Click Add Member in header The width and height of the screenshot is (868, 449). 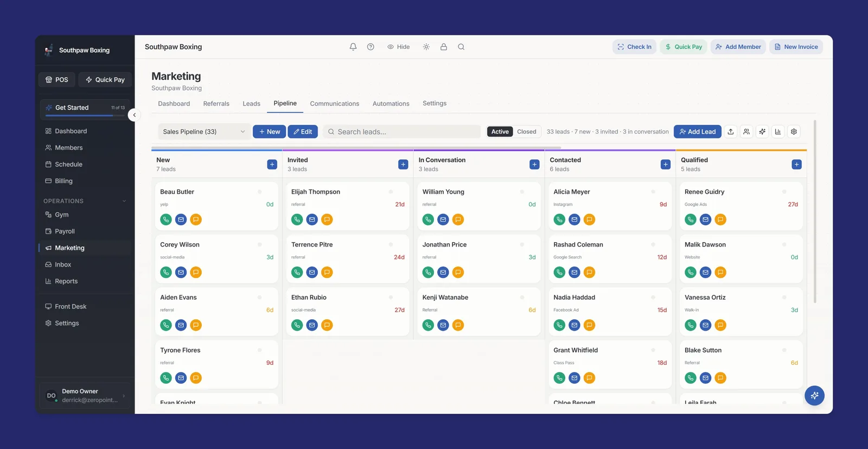tap(738, 47)
